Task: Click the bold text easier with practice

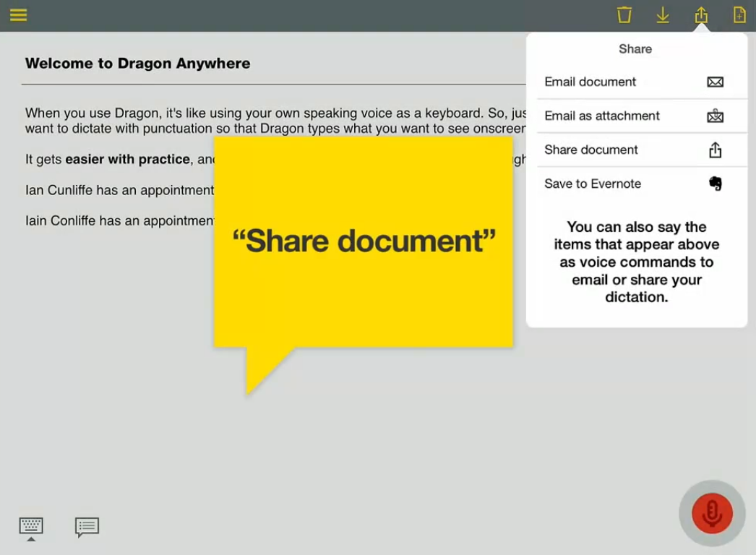Action: (x=127, y=159)
